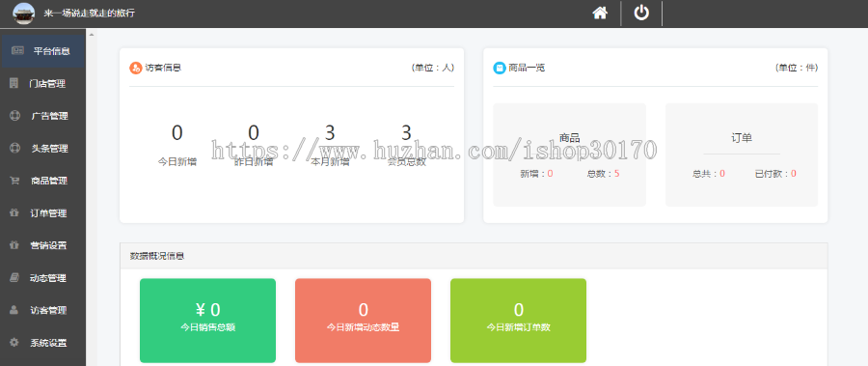Click the orange 访客信息 icon
Screen dimensions: 868x366
pyautogui.click(x=136, y=68)
